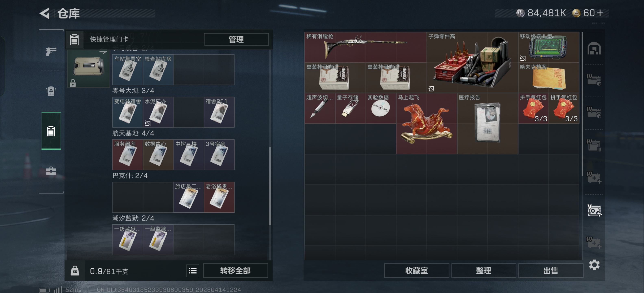Click 转移全部 transfer all button

235,270
